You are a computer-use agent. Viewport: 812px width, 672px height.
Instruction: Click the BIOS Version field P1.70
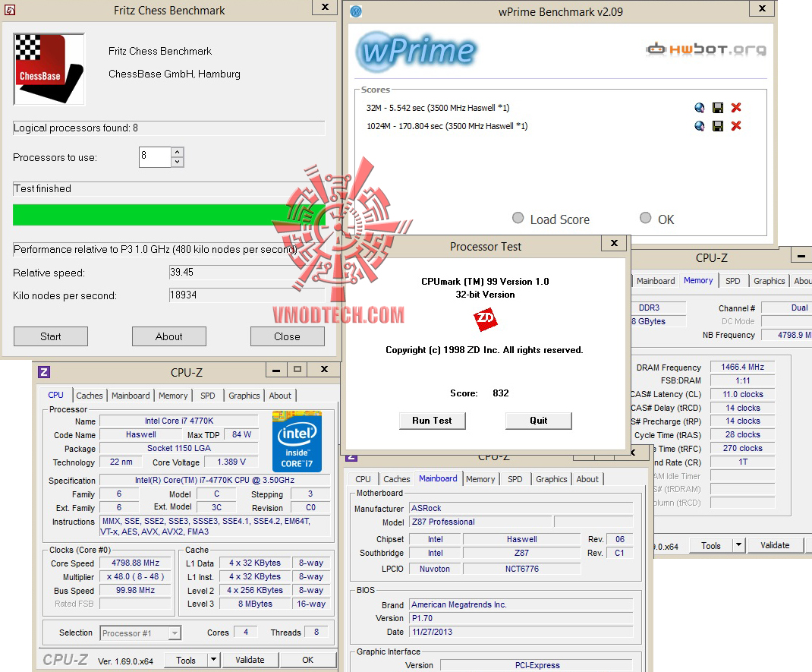tap(521, 618)
